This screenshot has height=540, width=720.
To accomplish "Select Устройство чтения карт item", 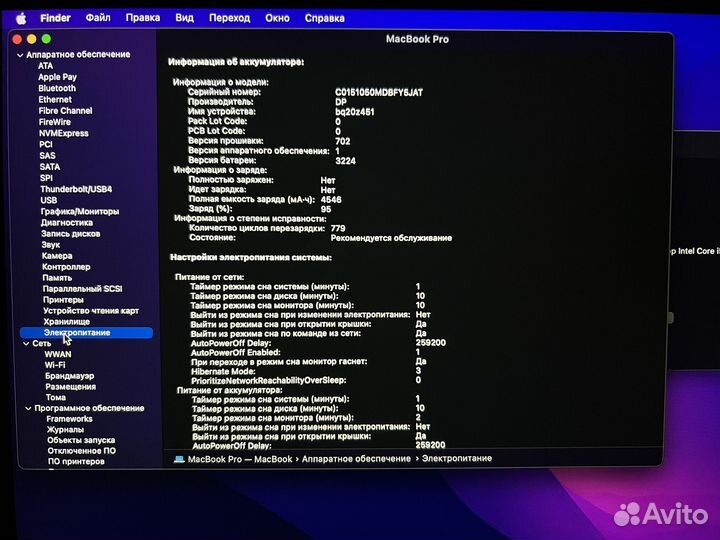I will tap(91, 311).
